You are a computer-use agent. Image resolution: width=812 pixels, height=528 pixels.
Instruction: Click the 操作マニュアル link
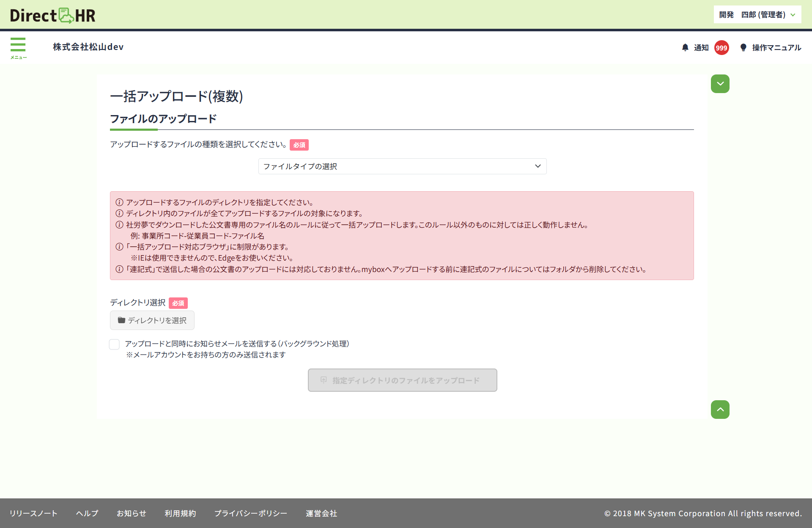click(x=776, y=48)
